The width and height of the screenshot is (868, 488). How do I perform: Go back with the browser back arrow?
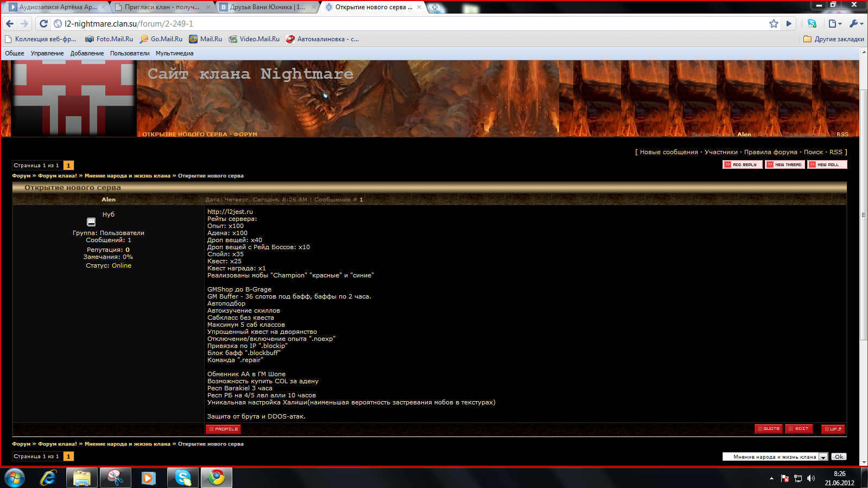click(x=9, y=23)
